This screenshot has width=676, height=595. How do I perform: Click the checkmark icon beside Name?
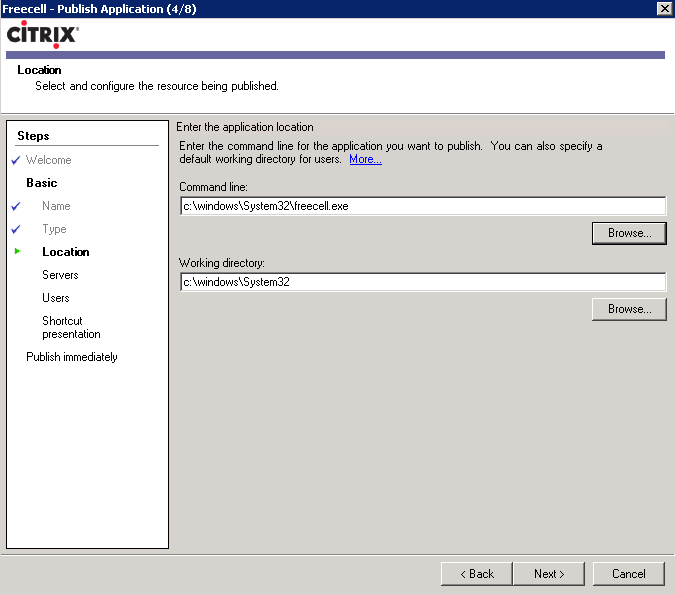(x=16, y=206)
